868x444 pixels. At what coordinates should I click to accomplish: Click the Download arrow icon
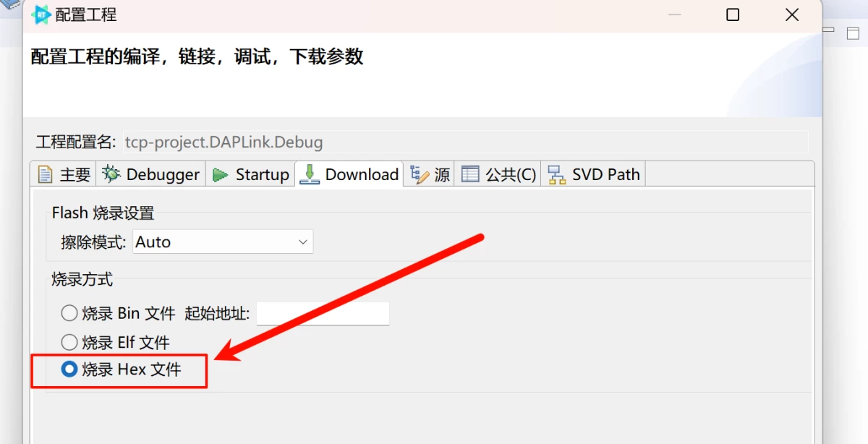coord(310,174)
